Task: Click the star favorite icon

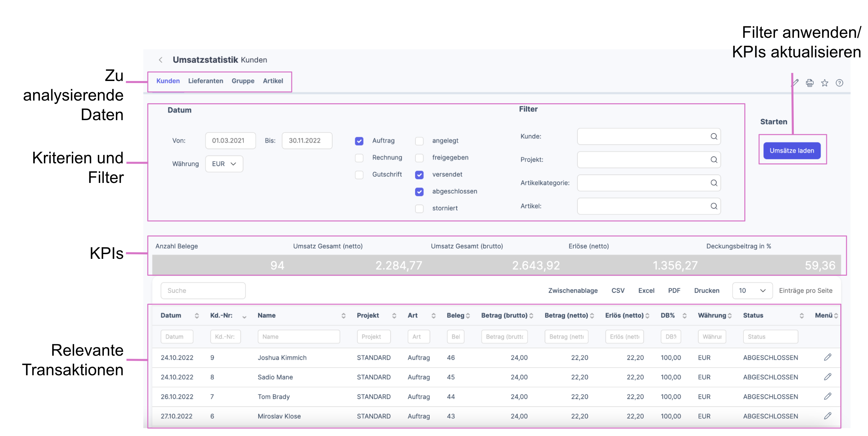Action: tap(824, 83)
